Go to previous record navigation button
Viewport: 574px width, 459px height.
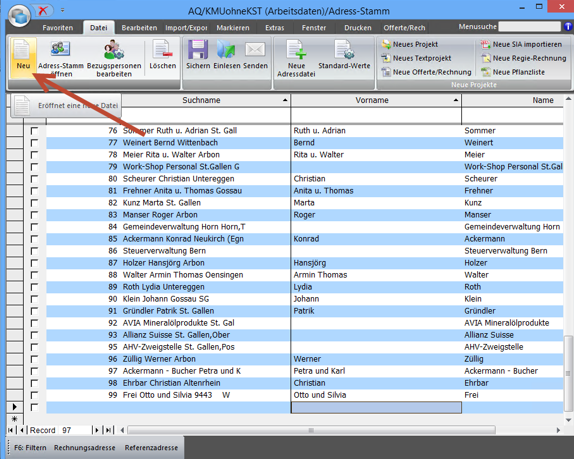pyautogui.click(x=22, y=430)
